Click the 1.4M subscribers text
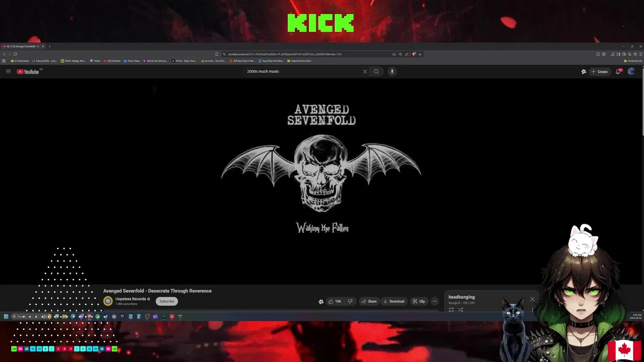Image resolution: width=644 pixels, height=362 pixels. (126, 304)
